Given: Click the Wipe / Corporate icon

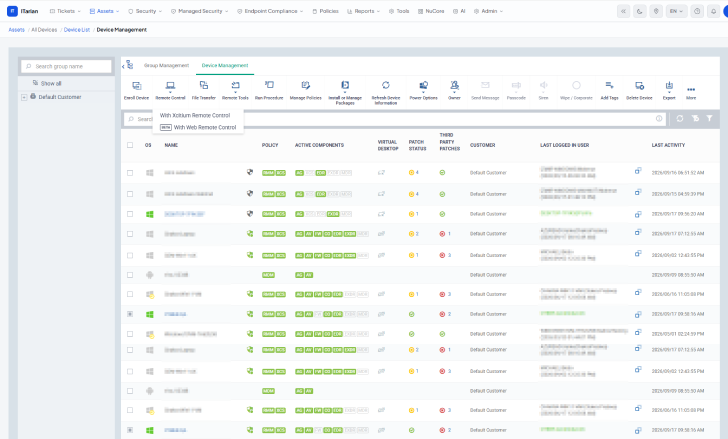Looking at the screenshot, I should pyautogui.click(x=576, y=85).
